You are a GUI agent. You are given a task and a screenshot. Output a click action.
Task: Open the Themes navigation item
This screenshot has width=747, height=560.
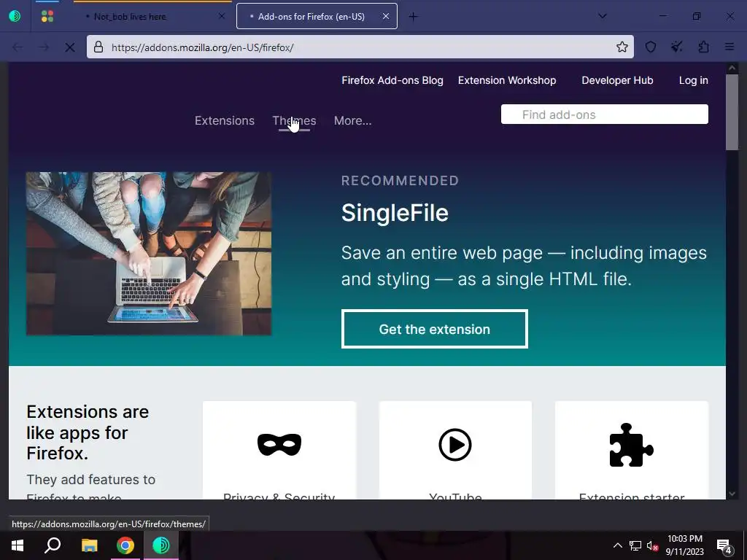click(x=294, y=121)
